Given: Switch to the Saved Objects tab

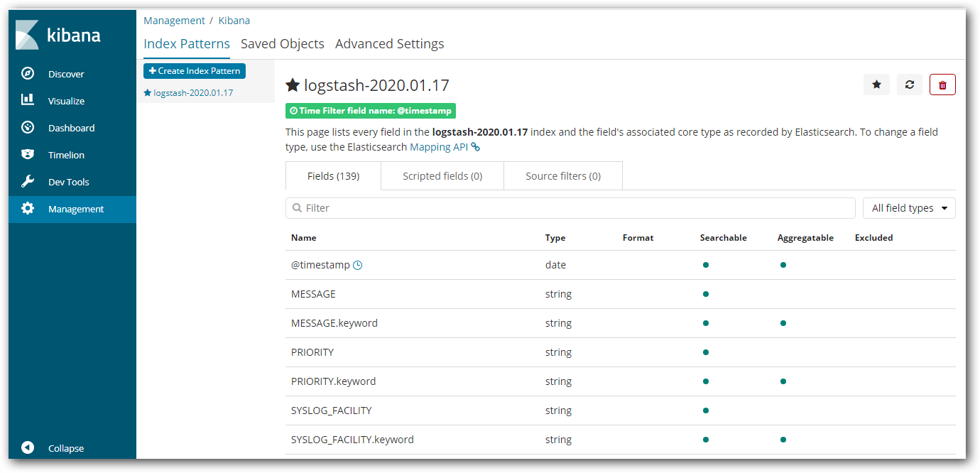Looking at the screenshot, I should tap(283, 43).
